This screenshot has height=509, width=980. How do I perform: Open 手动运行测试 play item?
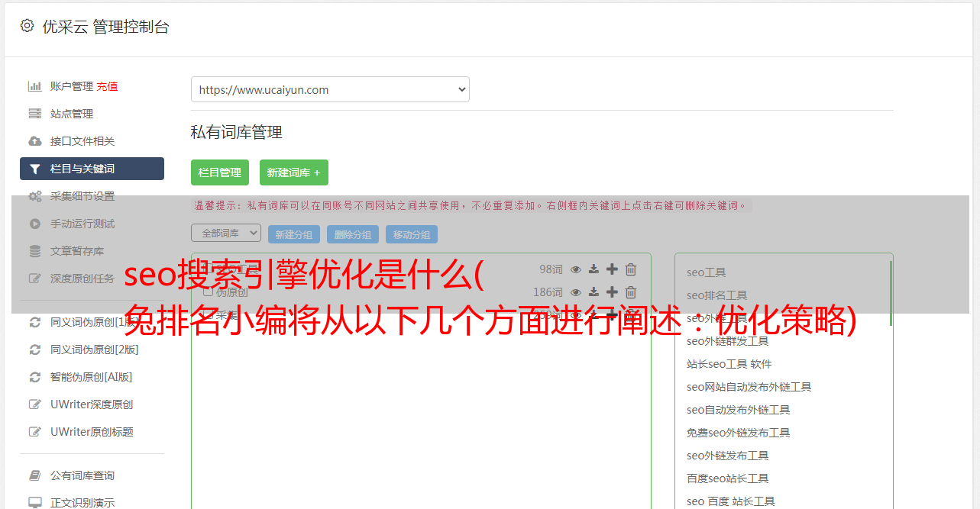(82, 224)
